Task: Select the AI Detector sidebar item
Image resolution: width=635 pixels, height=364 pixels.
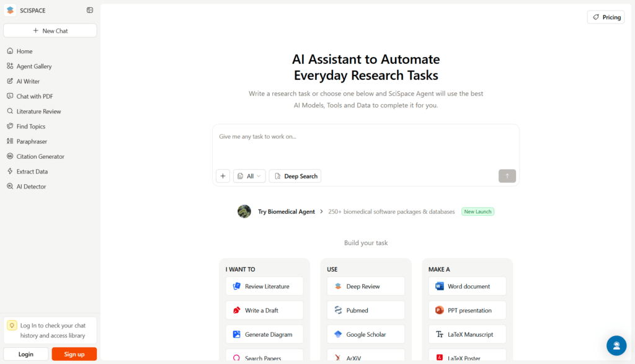Action: pyautogui.click(x=31, y=187)
